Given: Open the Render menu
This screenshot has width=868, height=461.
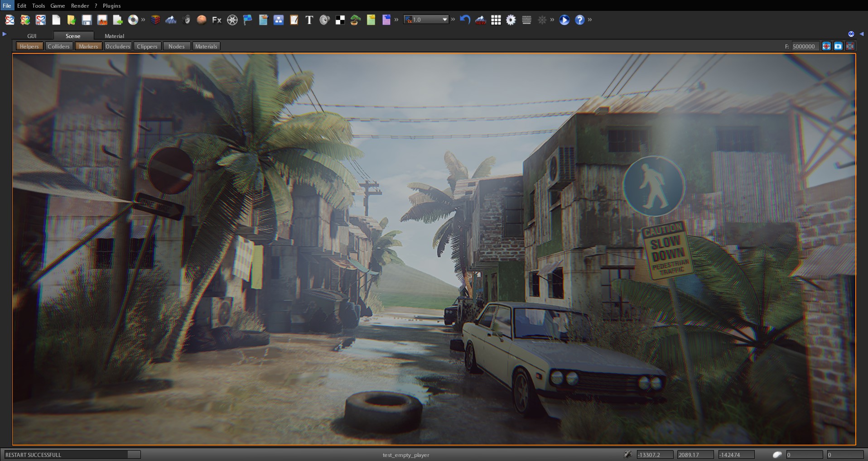Looking at the screenshot, I should click(80, 6).
